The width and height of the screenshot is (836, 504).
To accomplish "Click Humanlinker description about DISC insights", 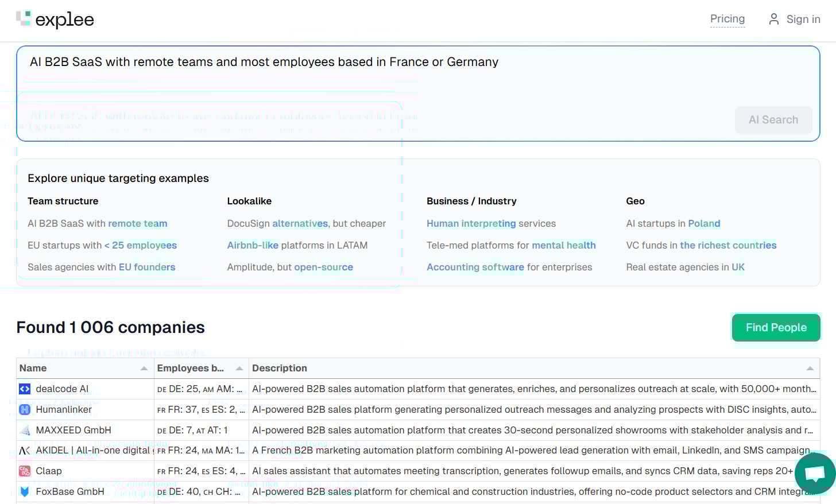I will 534,409.
